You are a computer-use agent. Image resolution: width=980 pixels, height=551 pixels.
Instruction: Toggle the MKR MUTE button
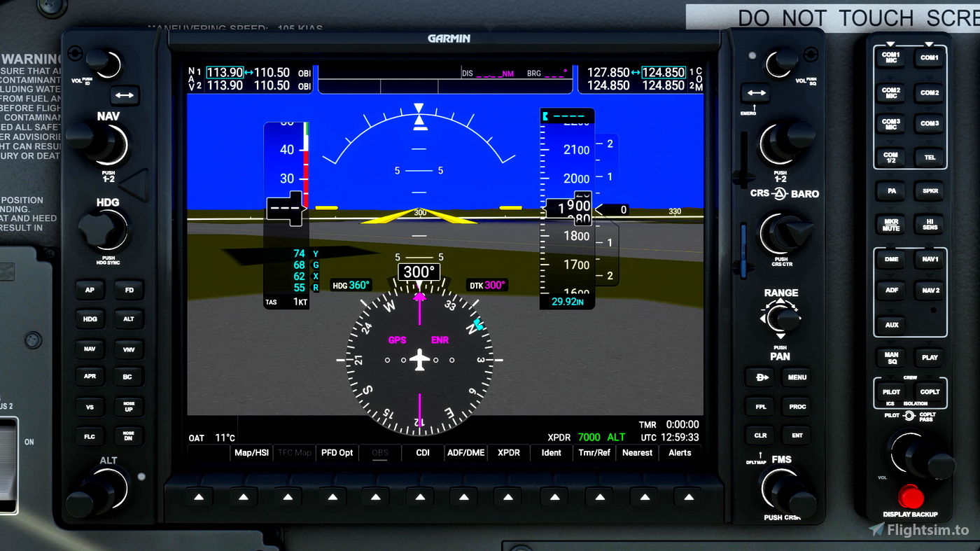(x=891, y=225)
